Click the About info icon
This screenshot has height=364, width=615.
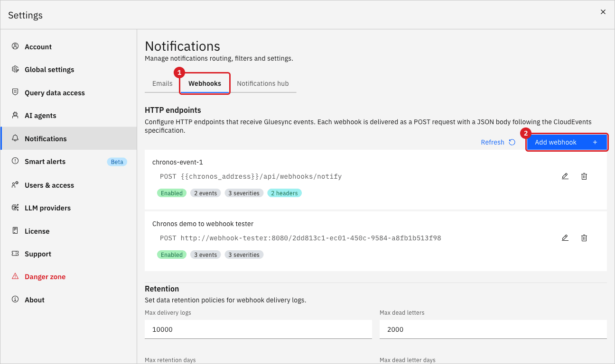15,300
